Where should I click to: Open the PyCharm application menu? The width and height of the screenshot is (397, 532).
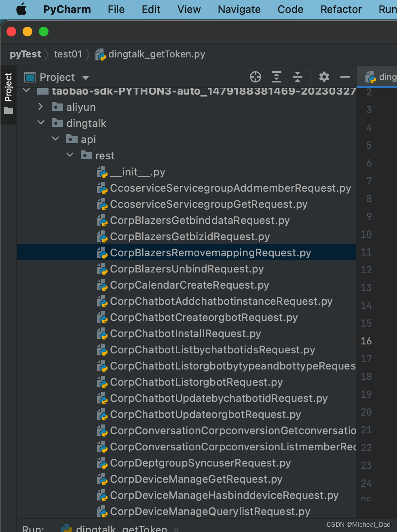click(67, 9)
